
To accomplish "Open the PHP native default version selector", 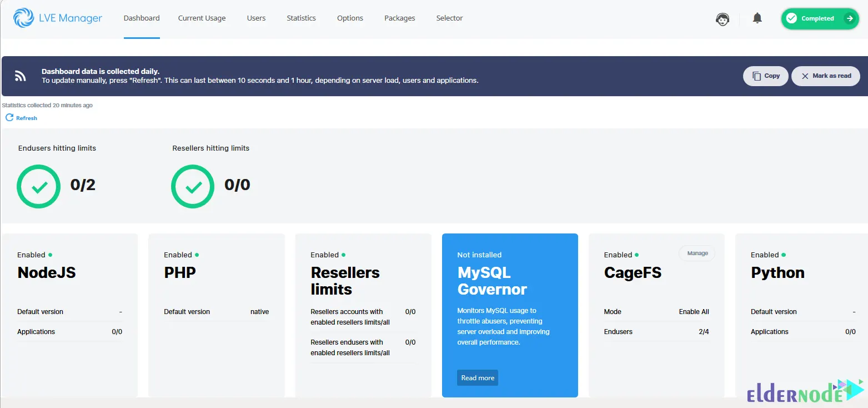I will tap(259, 311).
